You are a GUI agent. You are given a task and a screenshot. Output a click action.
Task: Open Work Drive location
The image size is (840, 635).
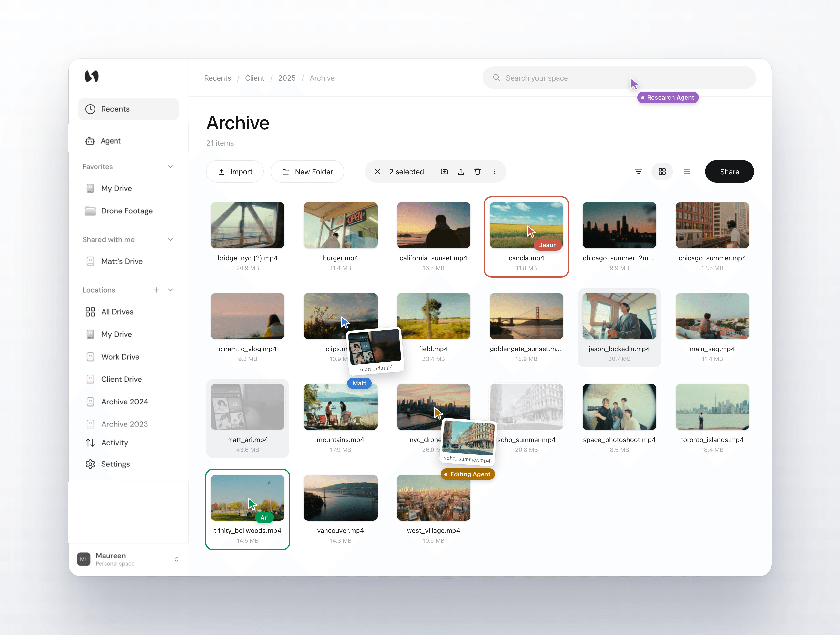[x=112, y=357]
